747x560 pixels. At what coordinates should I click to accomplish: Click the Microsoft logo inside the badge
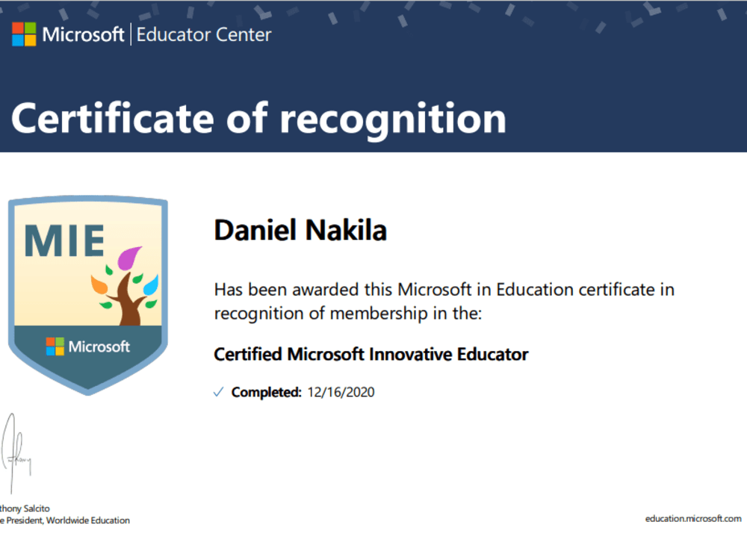coord(88,346)
